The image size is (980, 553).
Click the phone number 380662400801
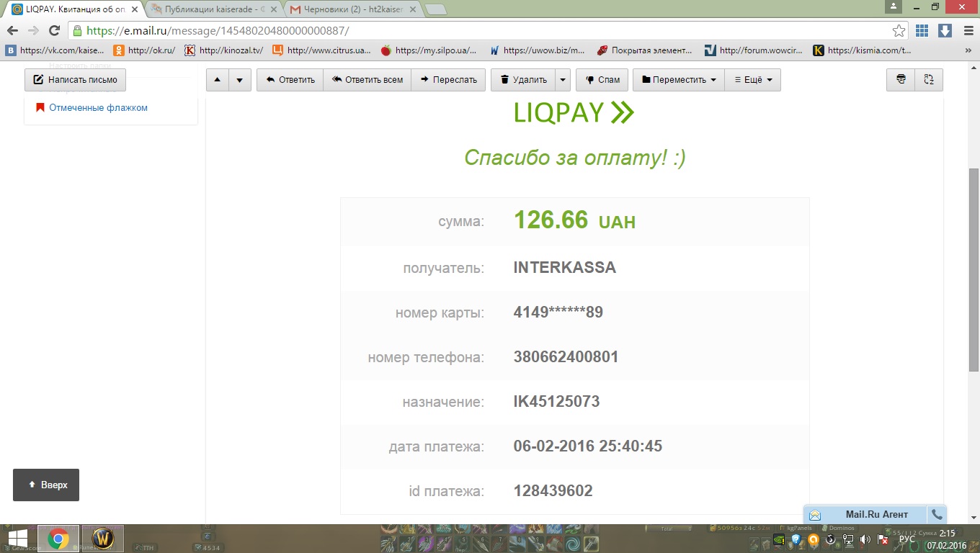pyautogui.click(x=566, y=357)
